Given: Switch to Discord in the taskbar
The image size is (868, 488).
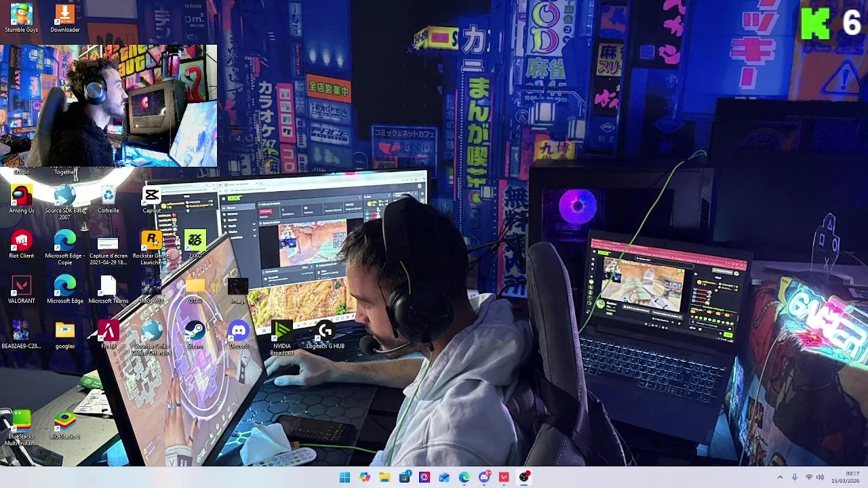Looking at the screenshot, I should (484, 477).
